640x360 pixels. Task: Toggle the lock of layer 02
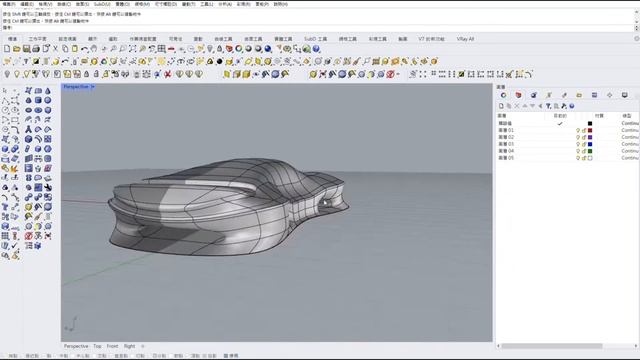(x=584, y=137)
